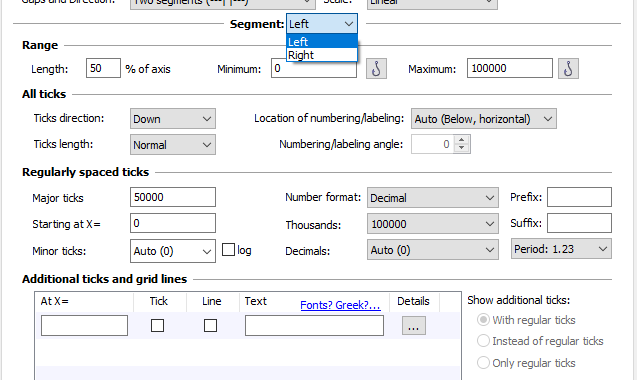
Task: Open the Period: 1.23 dropdown
Action: point(561,249)
